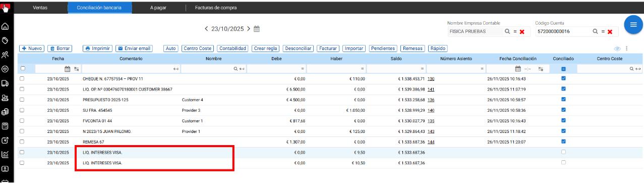Open asiento link 141

pos(431,89)
